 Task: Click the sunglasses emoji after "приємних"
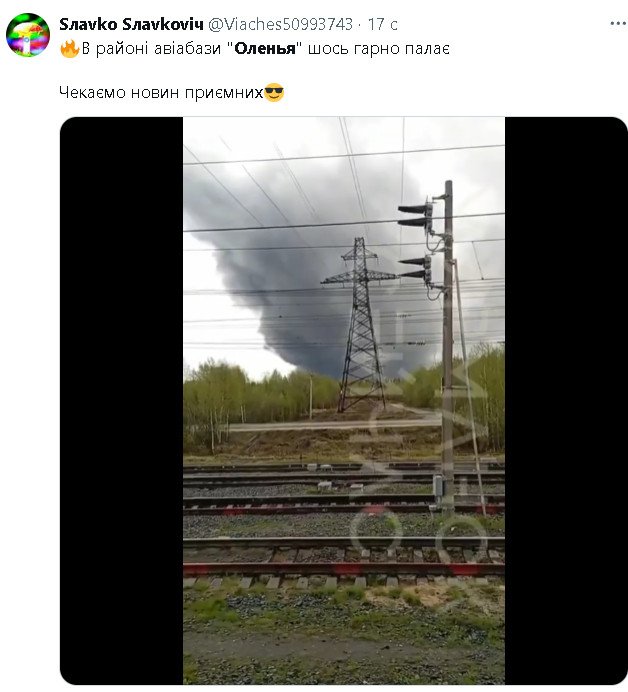[x=274, y=93]
